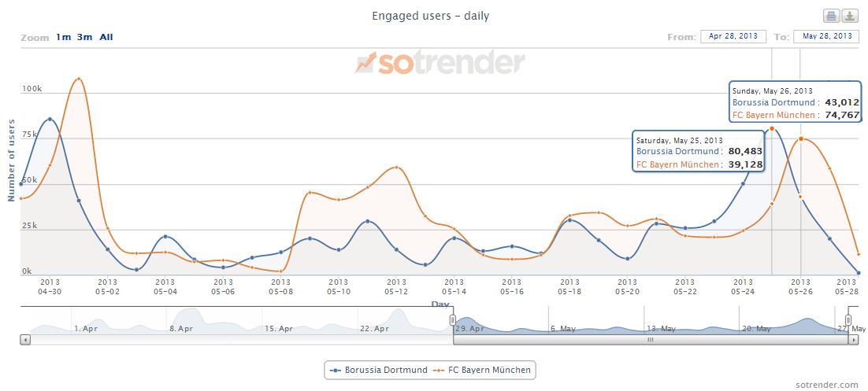Click Borussia Dortmund's May 25 peak point
This screenshot has height=391, width=868.
point(772,129)
